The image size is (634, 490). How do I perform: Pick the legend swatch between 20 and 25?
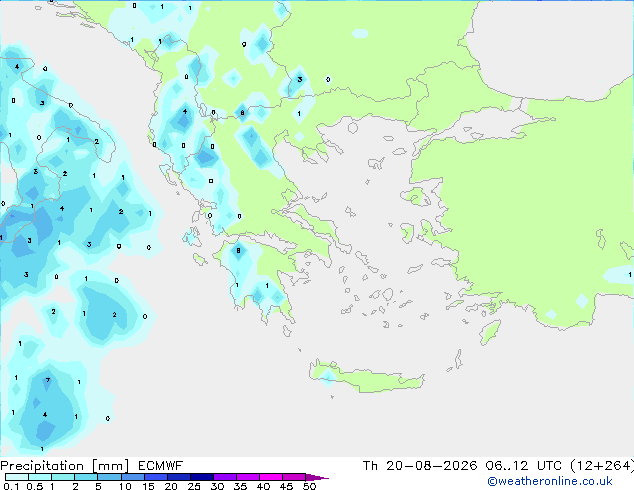(x=178, y=477)
